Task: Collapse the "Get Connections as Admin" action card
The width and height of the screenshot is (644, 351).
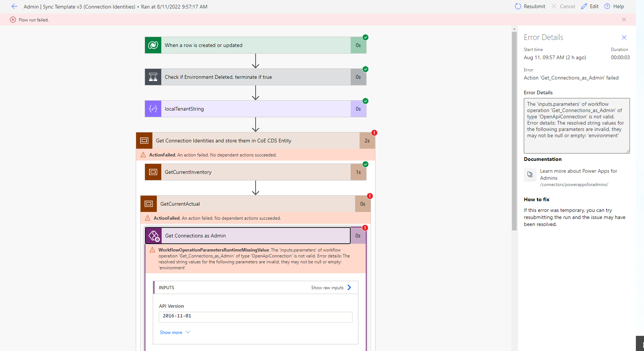Action: pyautogui.click(x=247, y=235)
